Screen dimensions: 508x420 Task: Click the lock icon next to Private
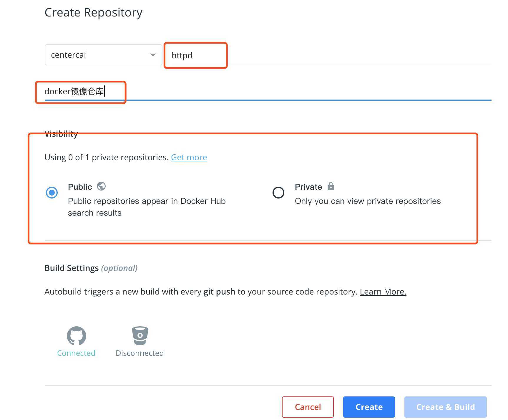point(331,186)
